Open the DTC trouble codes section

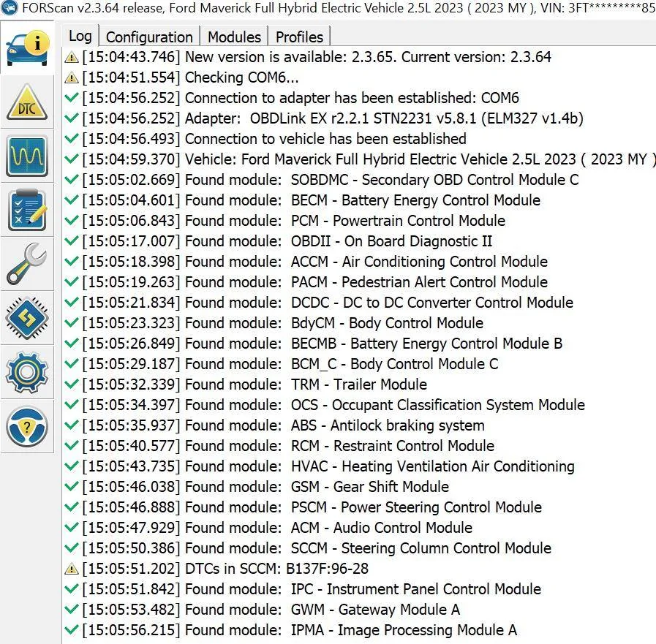[x=27, y=102]
